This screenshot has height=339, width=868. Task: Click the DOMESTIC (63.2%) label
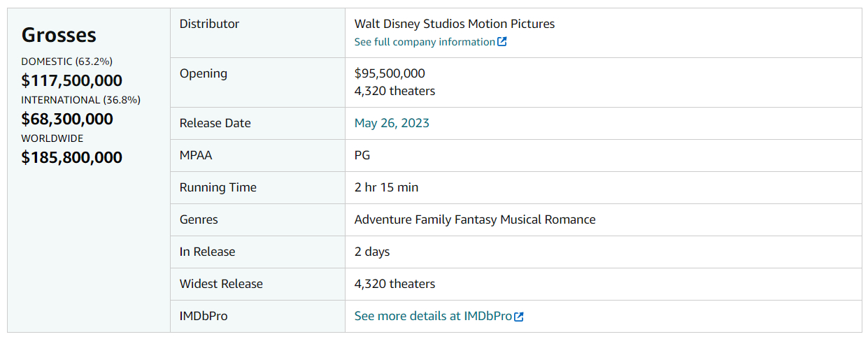(67, 62)
